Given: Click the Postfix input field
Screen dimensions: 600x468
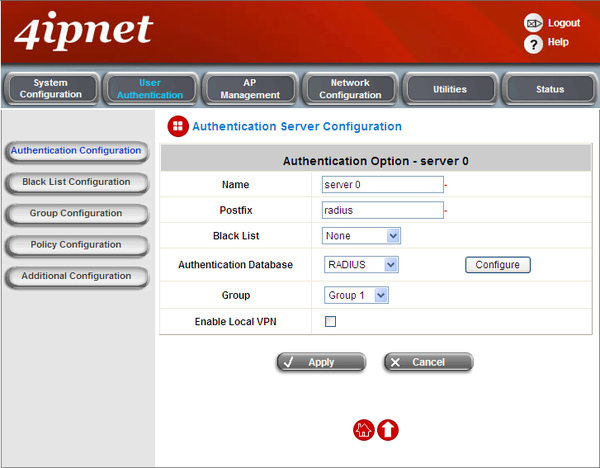Looking at the screenshot, I should coord(383,210).
